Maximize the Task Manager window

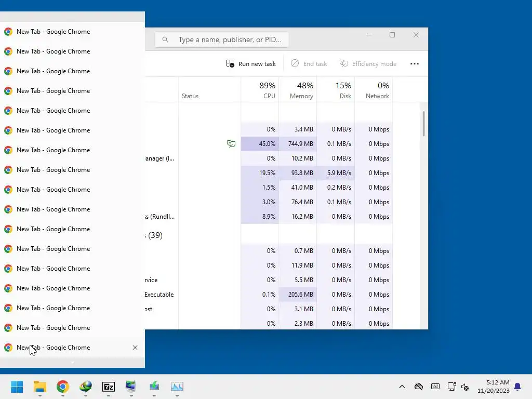(x=392, y=35)
